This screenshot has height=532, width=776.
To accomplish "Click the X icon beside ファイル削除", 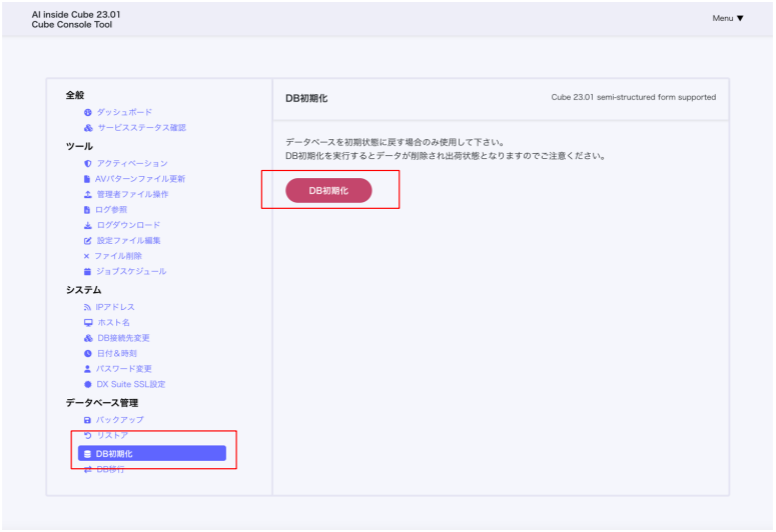I will pos(87,256).
